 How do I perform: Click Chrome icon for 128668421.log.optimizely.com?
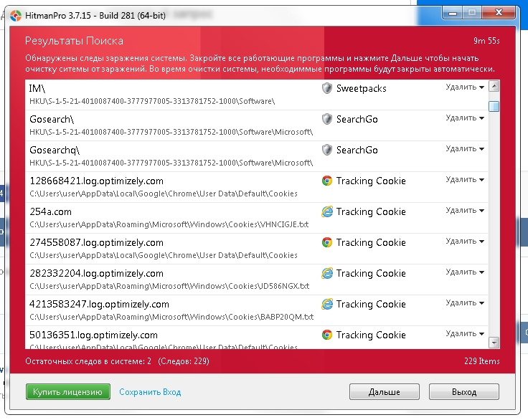tap(327, 181)
